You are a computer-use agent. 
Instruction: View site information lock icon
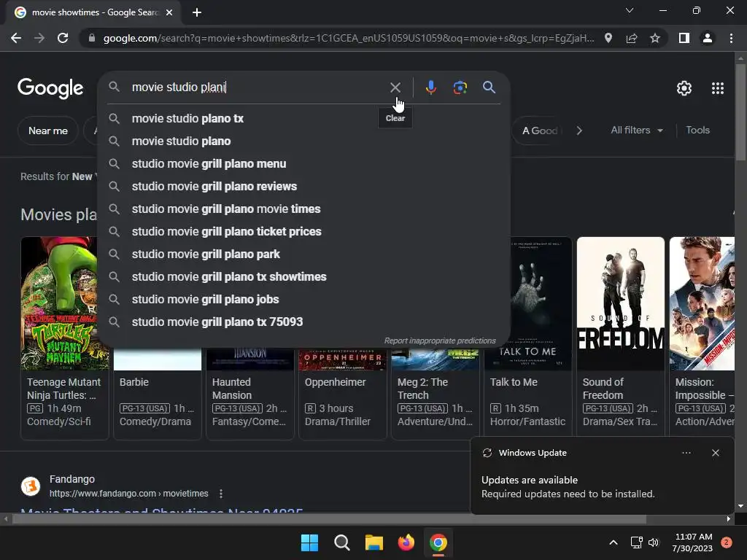coord(92,38)
